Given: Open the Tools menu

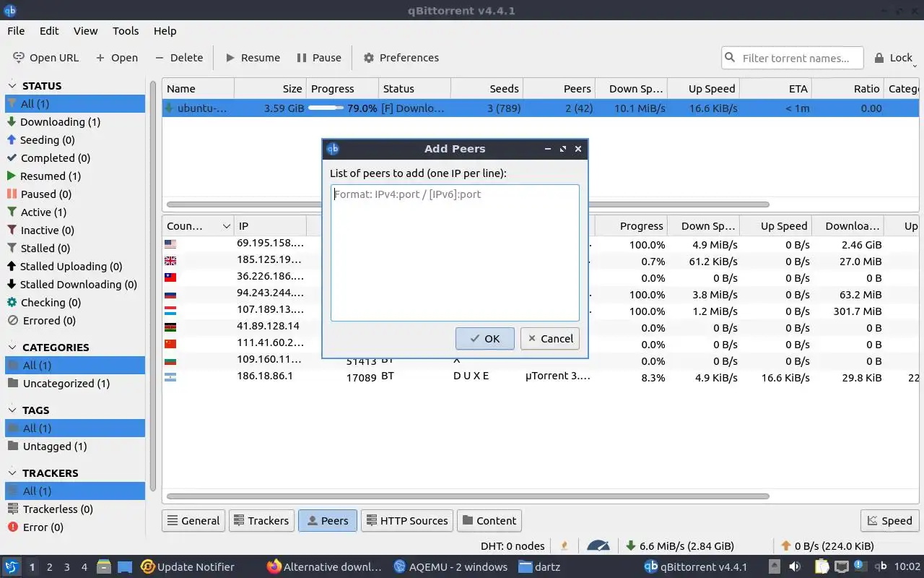Looking at the screenshot, I should tap(126, 31).
